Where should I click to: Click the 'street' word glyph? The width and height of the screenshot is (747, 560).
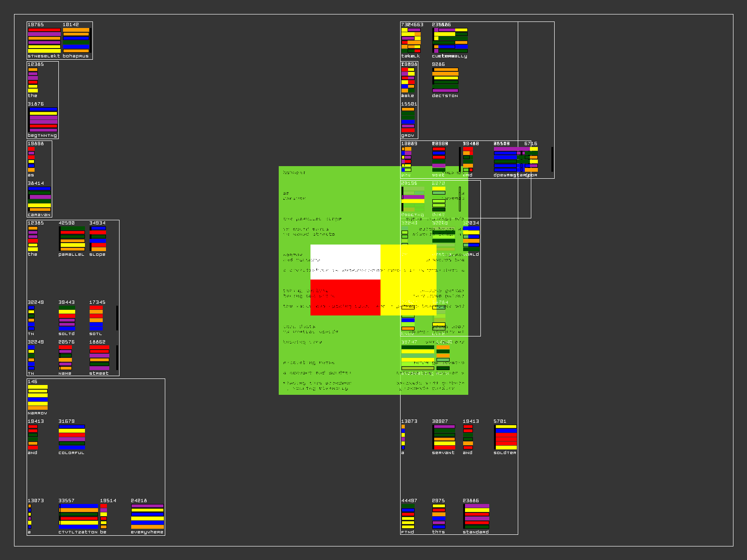(x=99, y=357)
